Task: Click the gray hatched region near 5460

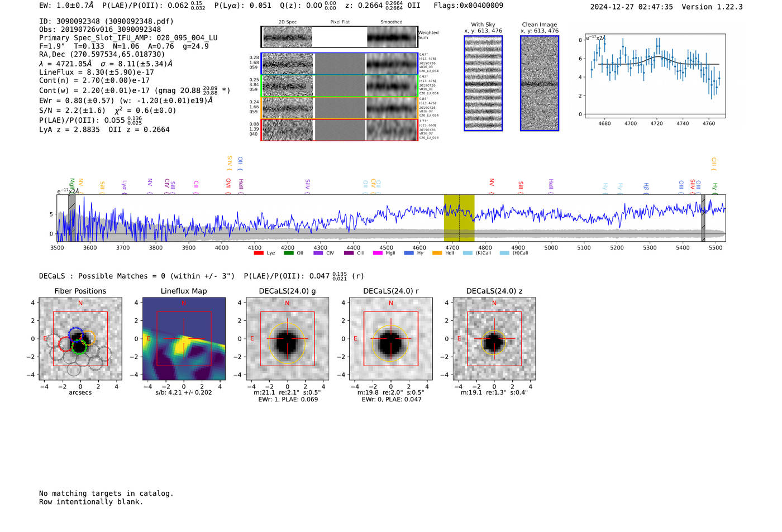Action: pos(703,218)
